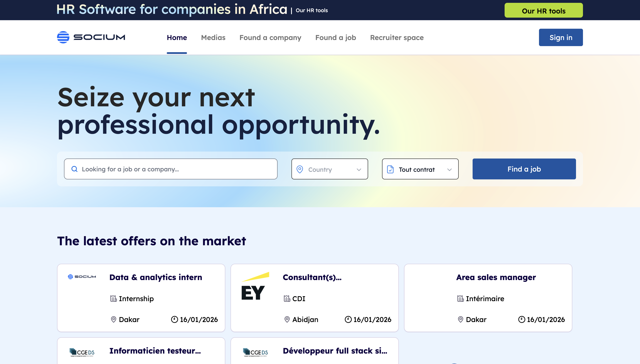
Task: Open the Found a company menu item
Action: coord(270,37)
